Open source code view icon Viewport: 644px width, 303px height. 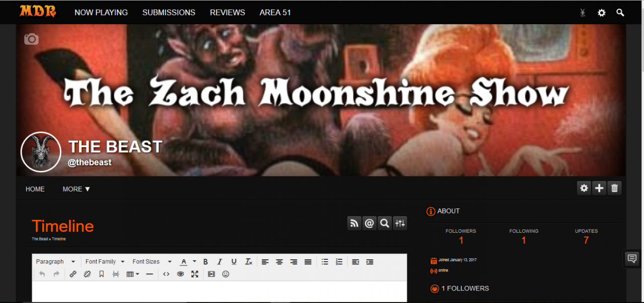tap(167, 274)
